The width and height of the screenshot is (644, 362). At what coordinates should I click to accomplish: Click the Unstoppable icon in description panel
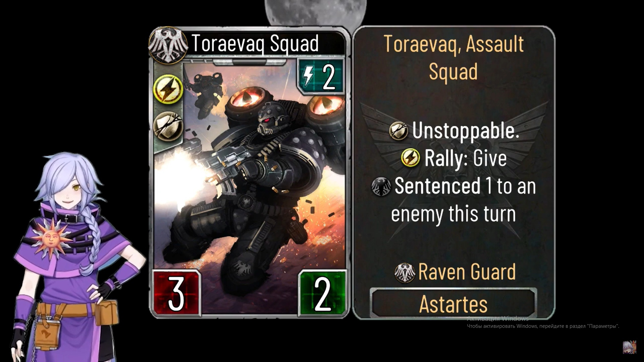pos(398,131)
